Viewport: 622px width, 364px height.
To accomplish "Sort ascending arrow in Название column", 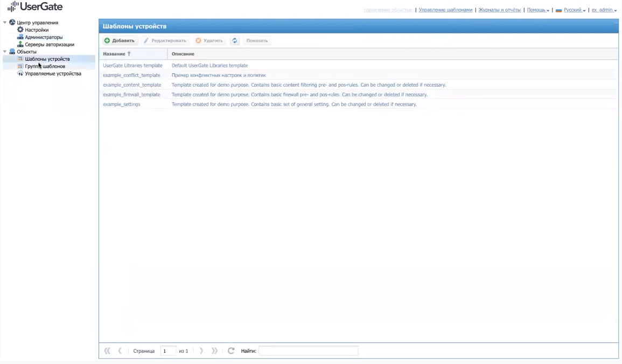I will tap(129, 53).
